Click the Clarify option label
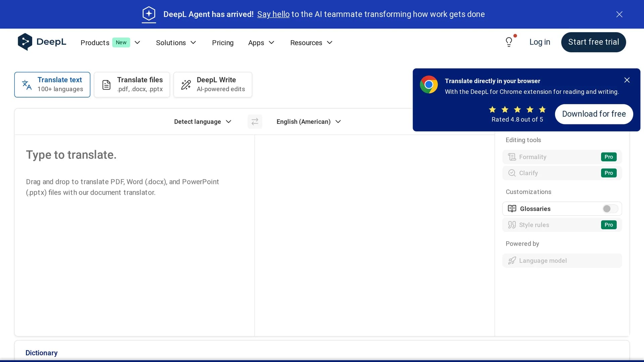 (x=528, y=173)
